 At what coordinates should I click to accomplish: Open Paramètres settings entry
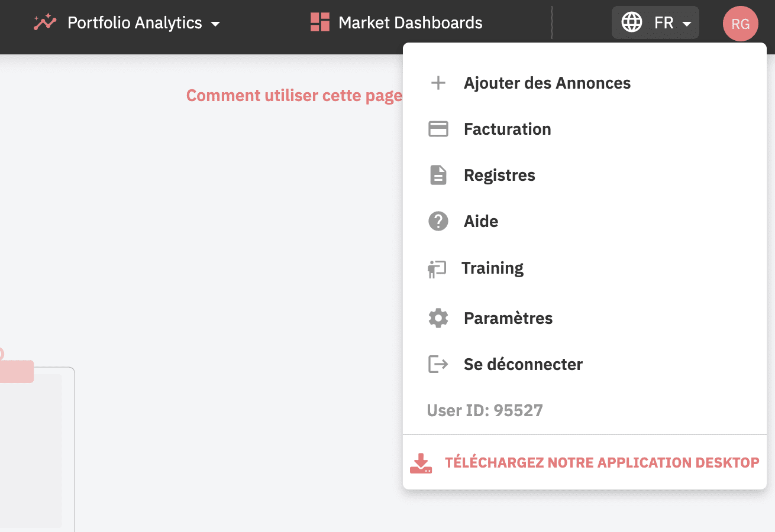point(508,318)
